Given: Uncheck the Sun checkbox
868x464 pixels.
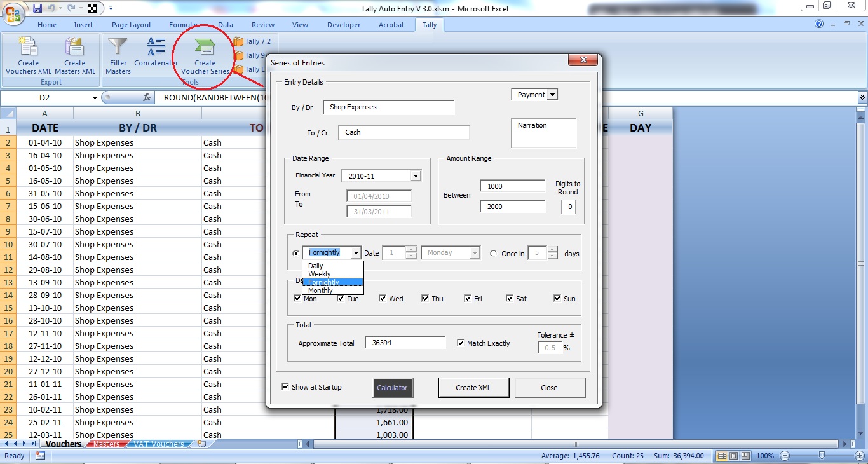Looking at the screenshot, I should click(557, 298).
